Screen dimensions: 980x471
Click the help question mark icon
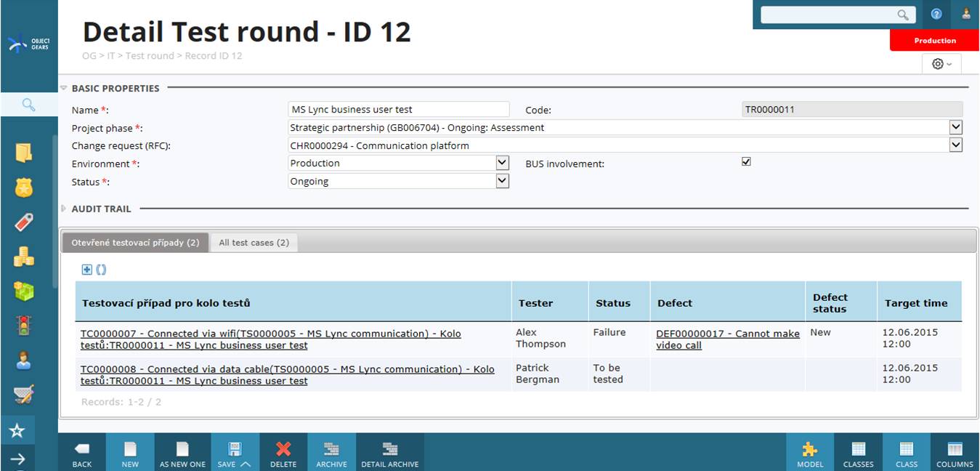(936, 14)
